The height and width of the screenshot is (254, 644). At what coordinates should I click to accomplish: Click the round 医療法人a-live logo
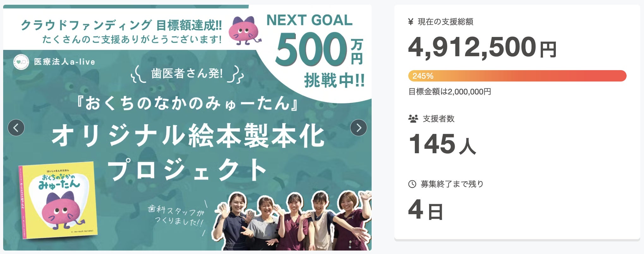[x=21, y=62]
